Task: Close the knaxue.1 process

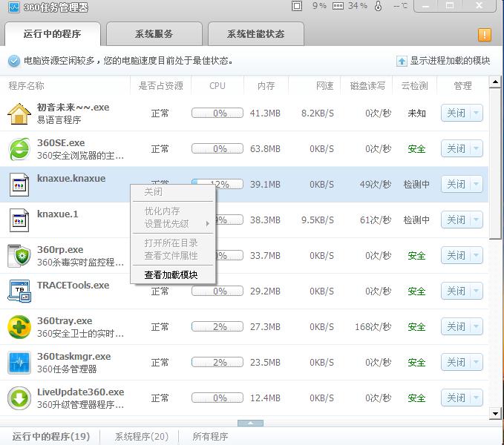Action: point(456,220)
